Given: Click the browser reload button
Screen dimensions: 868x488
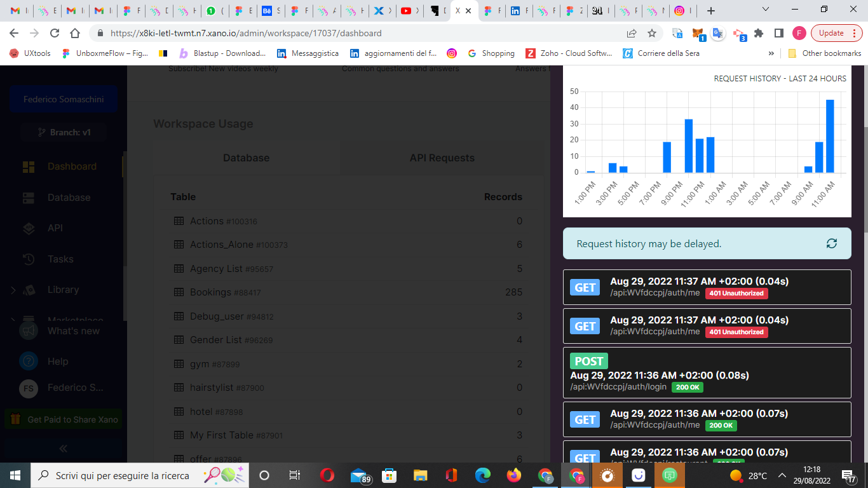Looking at the screenshot, I should (55, 33).
